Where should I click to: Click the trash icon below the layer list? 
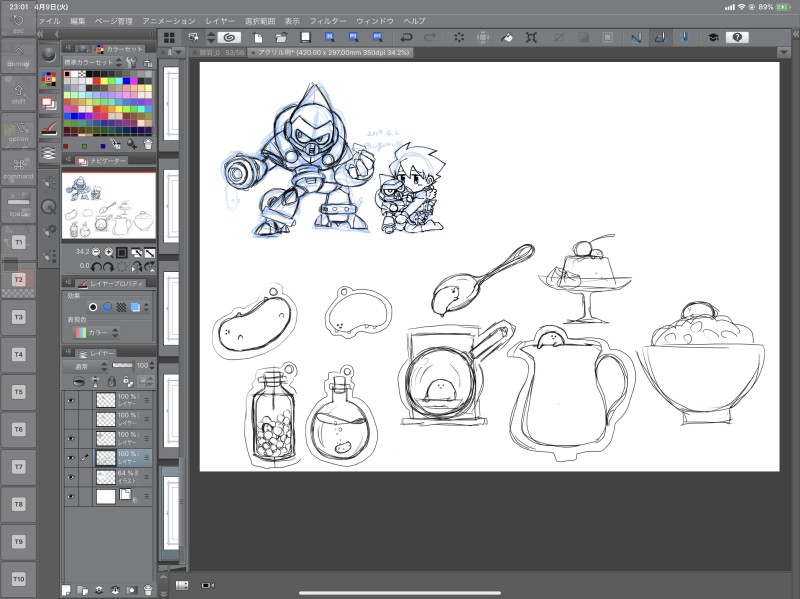[x=148, y=590]
